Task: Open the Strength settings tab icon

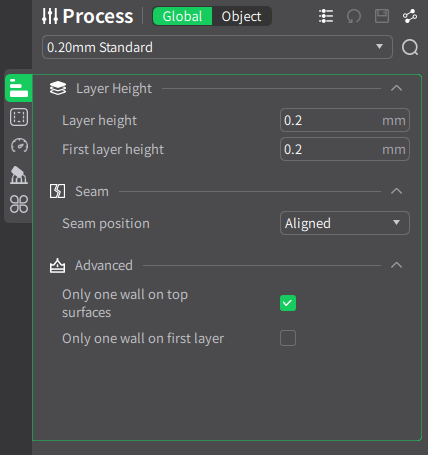Action: coord(19,117)
